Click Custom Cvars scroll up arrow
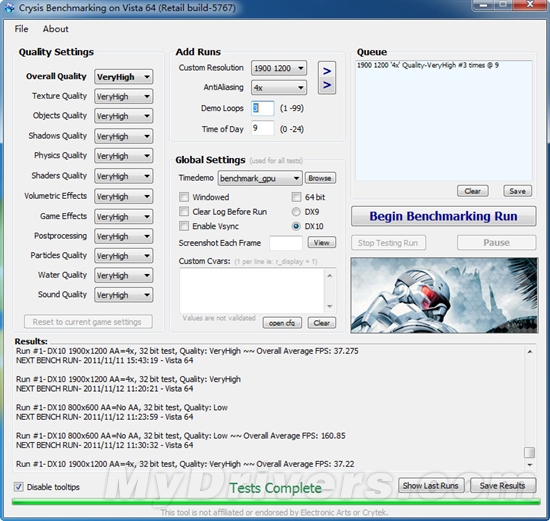 tap(330, 276)
